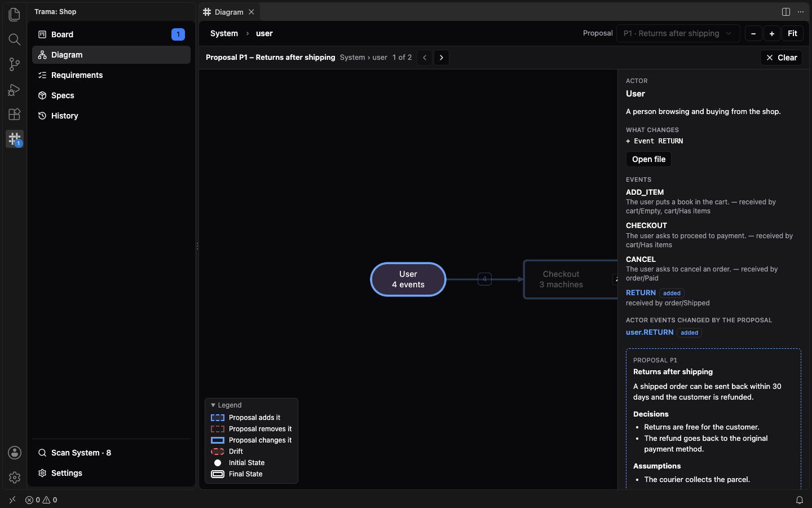
Task: Close the Diagram tab
Action: pos(251,12)
